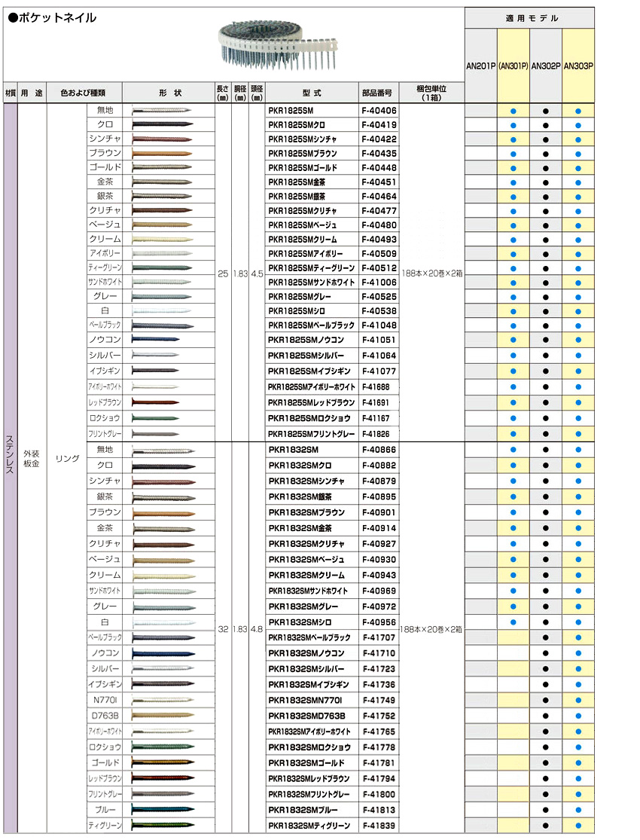Click the 部品番号 column header

click(378, 93)
